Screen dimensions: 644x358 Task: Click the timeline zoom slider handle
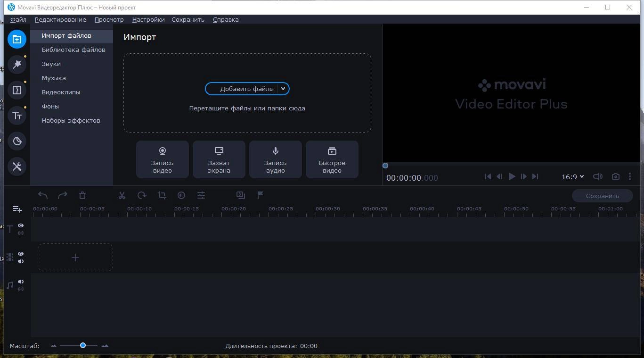(82, 345)
